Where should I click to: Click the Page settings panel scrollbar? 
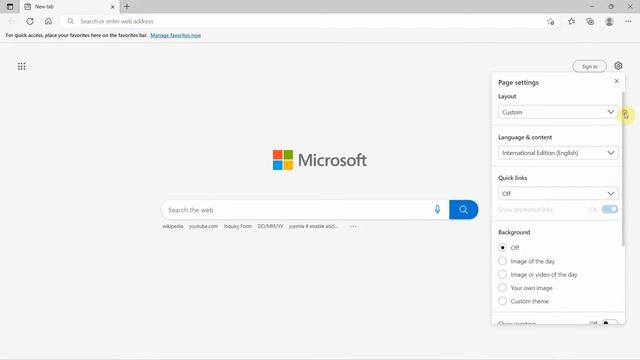623,169
